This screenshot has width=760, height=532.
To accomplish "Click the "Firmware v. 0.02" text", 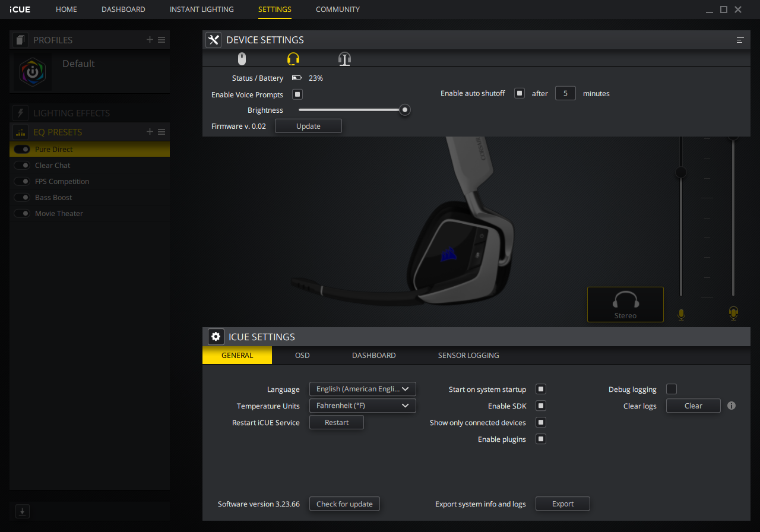I will coord(239,126).
